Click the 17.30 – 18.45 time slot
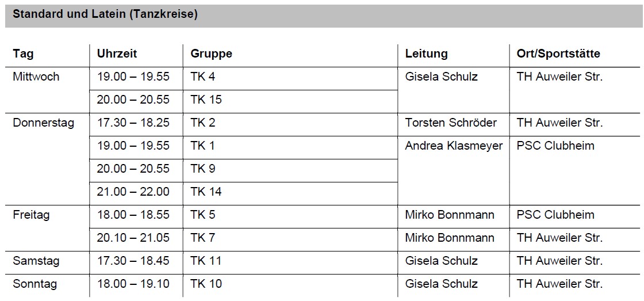 coord(133,261)
